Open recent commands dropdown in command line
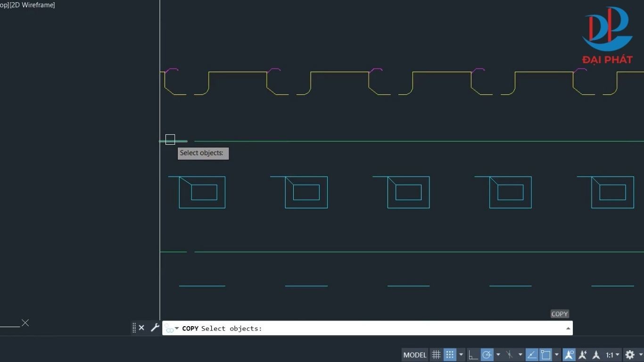Image resolution: width=644 pixels, height=362 pixels. tap(177, 329)
